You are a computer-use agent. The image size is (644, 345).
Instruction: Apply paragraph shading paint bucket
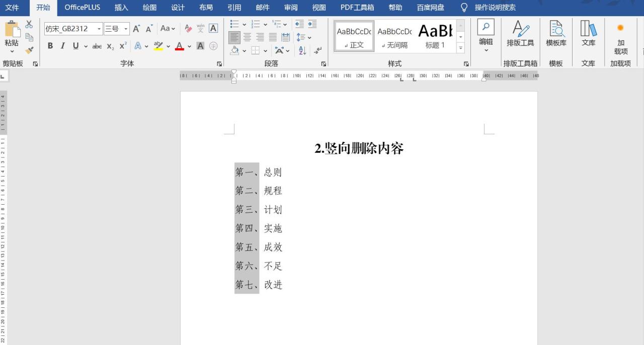click(234, 50)
